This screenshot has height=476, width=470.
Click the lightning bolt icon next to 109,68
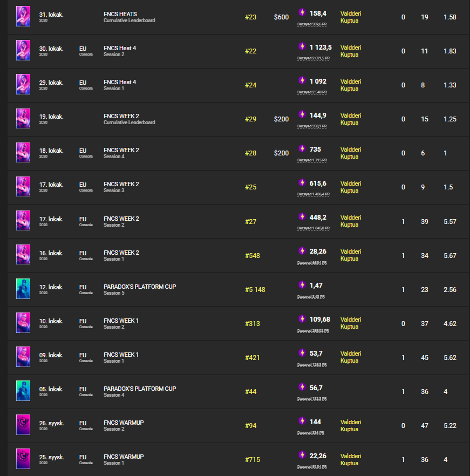(302, 318)
